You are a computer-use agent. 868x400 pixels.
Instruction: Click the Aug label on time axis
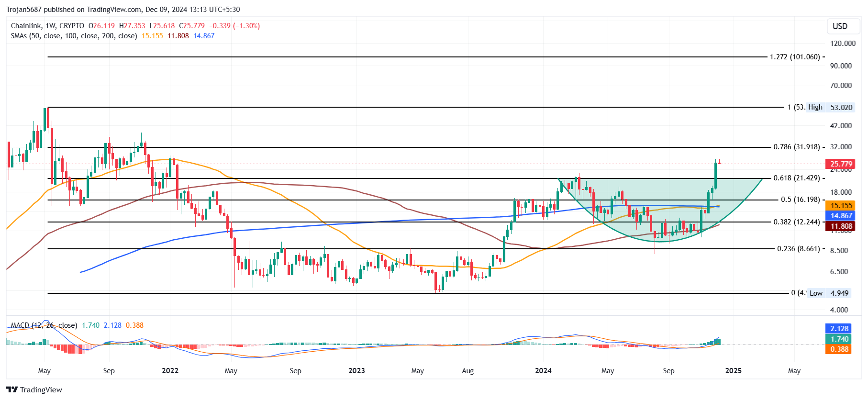coord(467,371)
